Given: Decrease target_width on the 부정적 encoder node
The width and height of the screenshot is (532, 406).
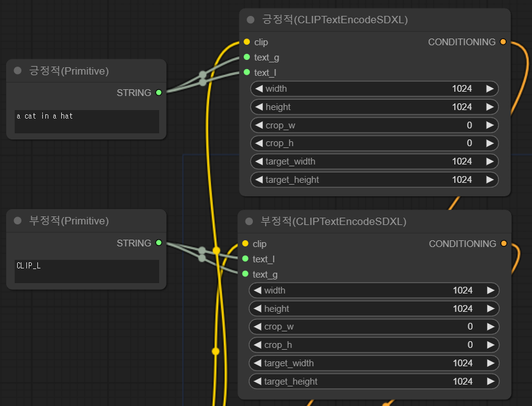Looking at the screenshot, I should pyautogui.click(x=258, y=363).
